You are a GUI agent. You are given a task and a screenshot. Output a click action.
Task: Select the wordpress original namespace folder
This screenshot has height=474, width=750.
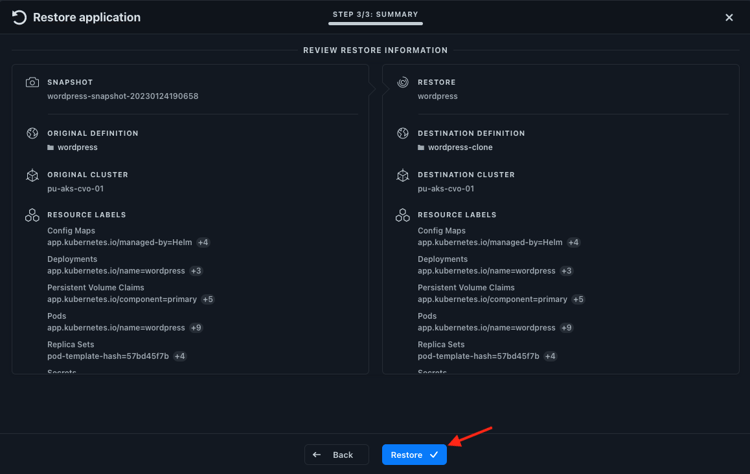77,147
